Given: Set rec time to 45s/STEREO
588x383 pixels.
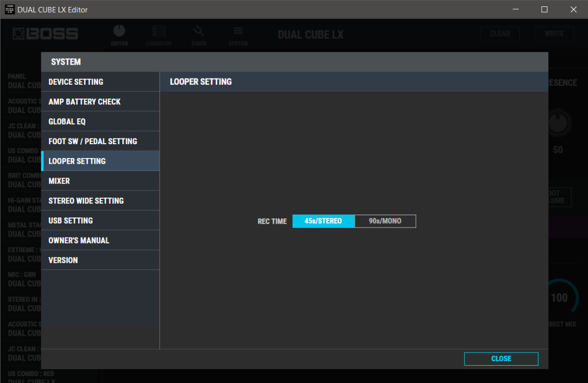Looking at the screenshot, I should coord(323,221).
